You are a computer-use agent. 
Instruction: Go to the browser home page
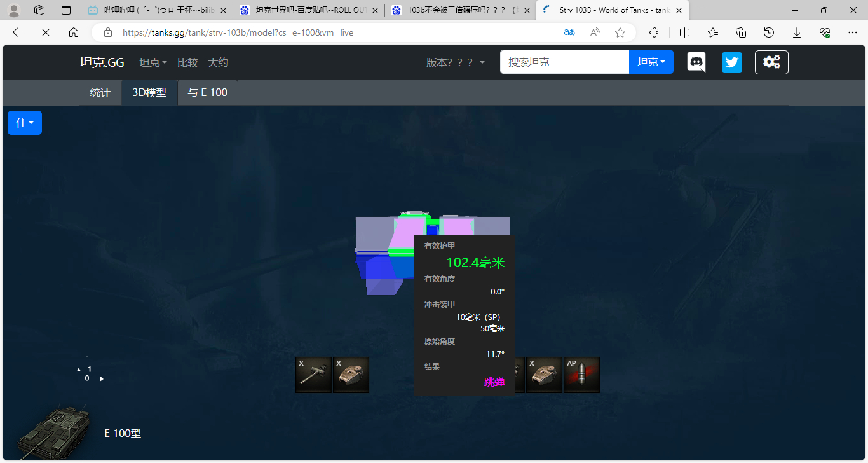74,32
